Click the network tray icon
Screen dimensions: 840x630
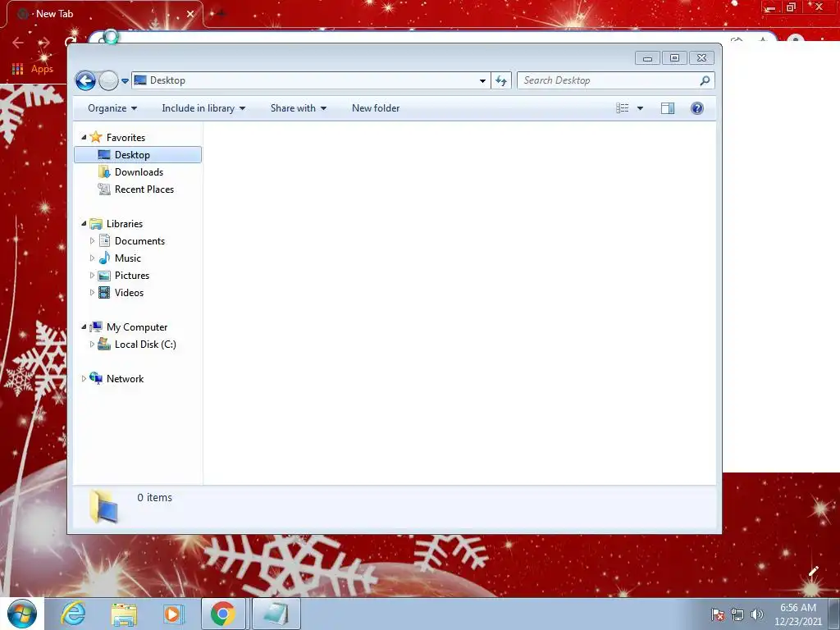click(737, 614)
